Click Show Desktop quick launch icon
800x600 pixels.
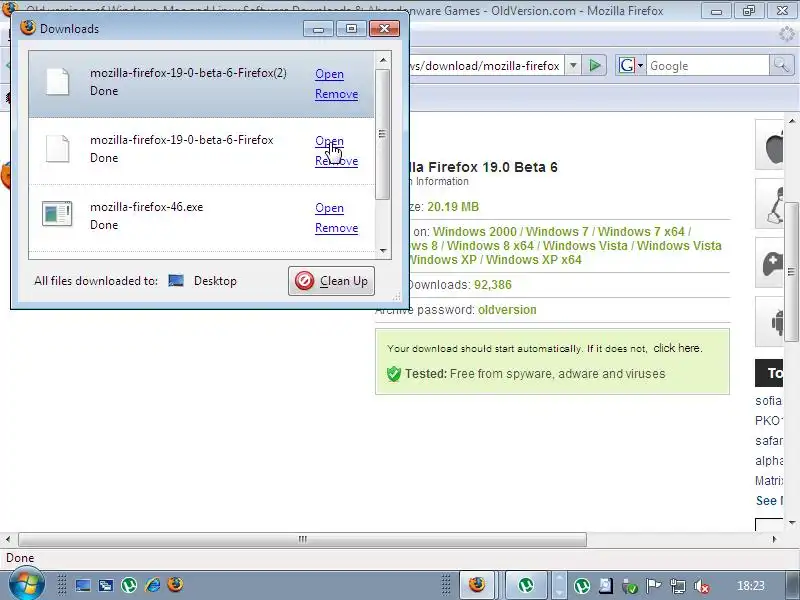(x=83, y=585)
